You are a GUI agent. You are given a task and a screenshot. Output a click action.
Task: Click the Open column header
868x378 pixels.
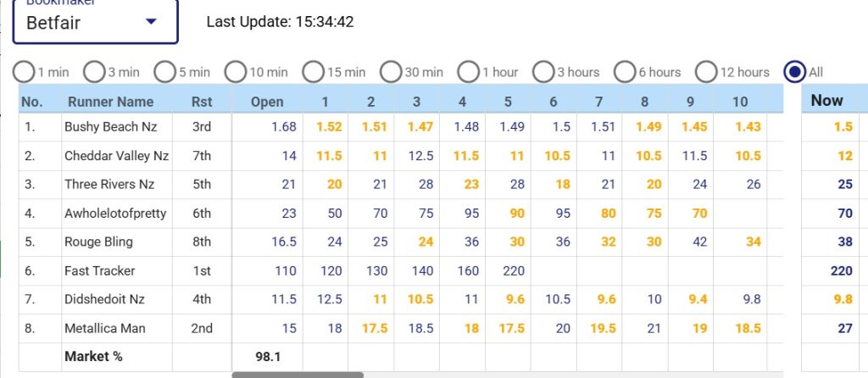(x=267, y=102)
